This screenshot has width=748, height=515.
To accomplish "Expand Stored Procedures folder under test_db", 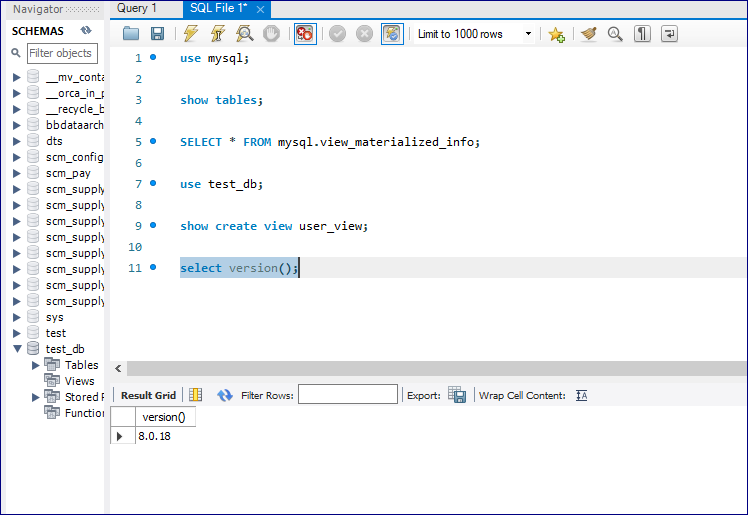I will (x=35, y=397).
